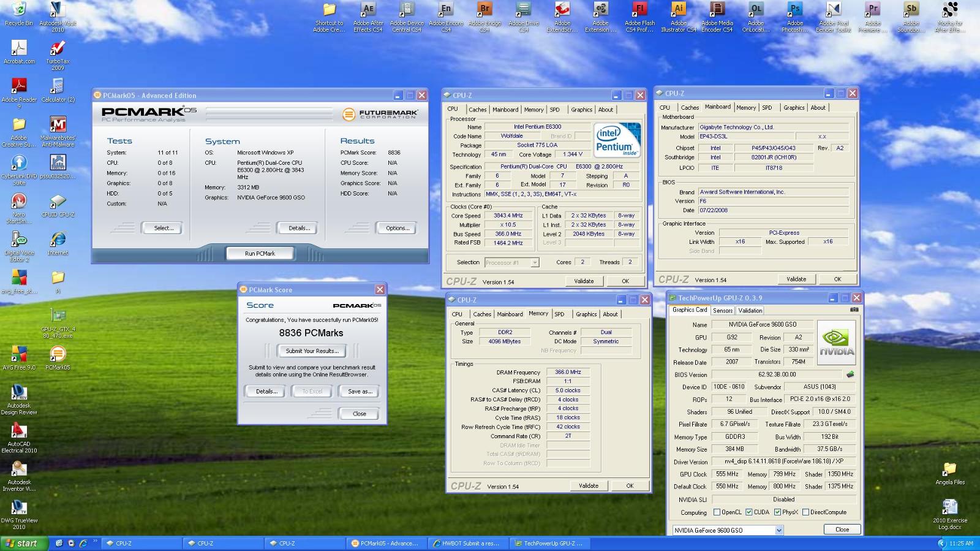
Task: Launch AutoCAD Electrical 2010 icon
Action: tap(19, 438)
